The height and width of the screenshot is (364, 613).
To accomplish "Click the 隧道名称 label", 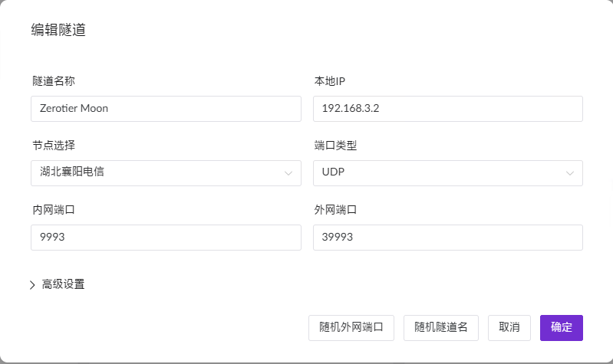I will [x=54, y=81].
